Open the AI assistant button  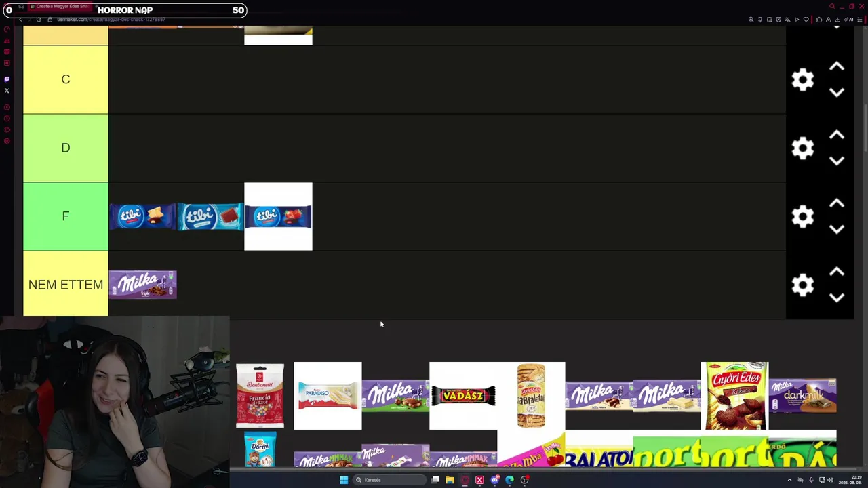850,20
